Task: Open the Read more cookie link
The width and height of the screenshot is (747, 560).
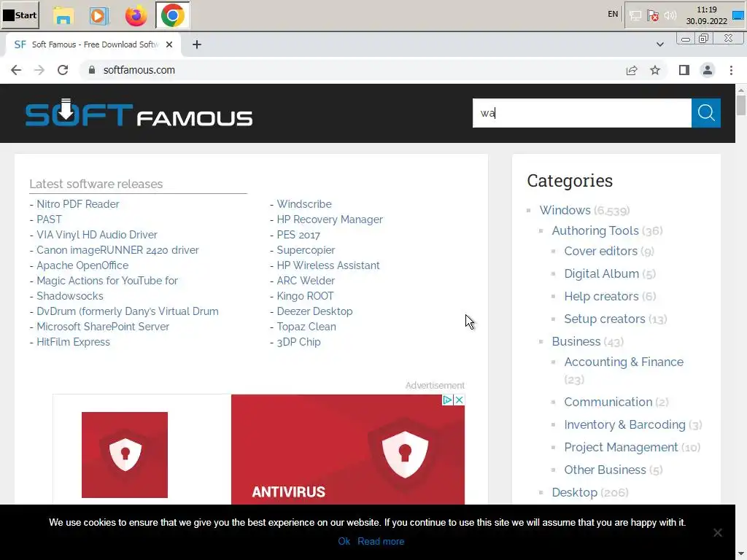Action: point(381,542)
